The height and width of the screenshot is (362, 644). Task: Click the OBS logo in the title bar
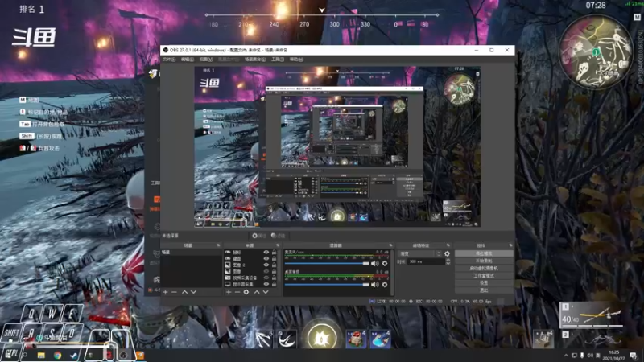166,50
